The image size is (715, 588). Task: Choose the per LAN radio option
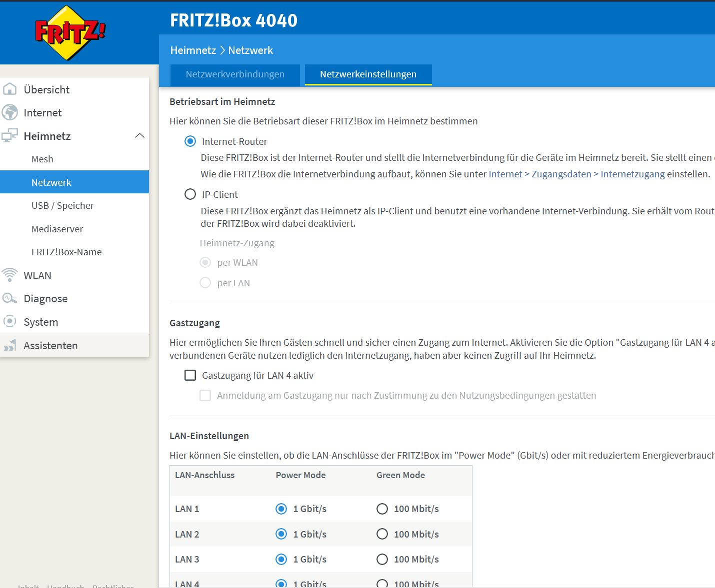pos(205,283)
